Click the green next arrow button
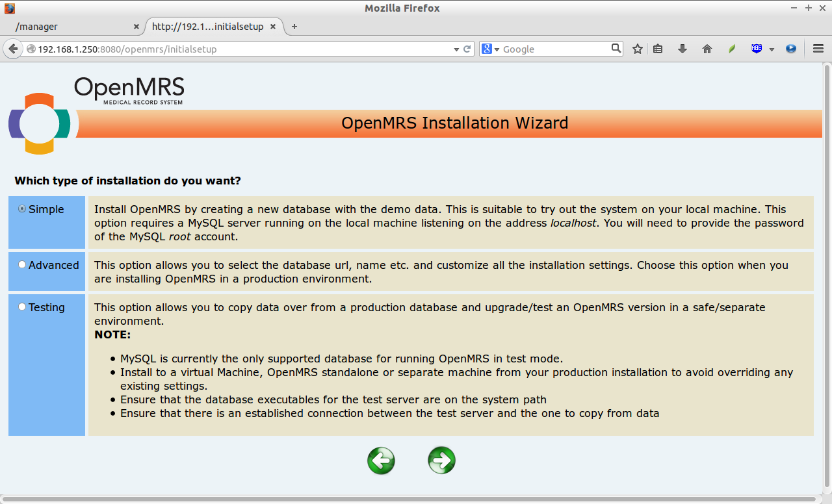832x504 pixels. click(442, 461)
